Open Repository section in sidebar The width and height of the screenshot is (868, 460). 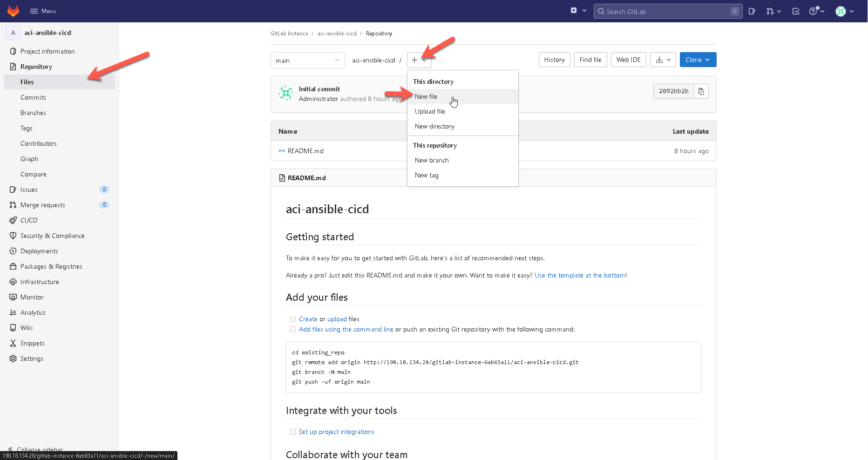[x=59, y=67]
